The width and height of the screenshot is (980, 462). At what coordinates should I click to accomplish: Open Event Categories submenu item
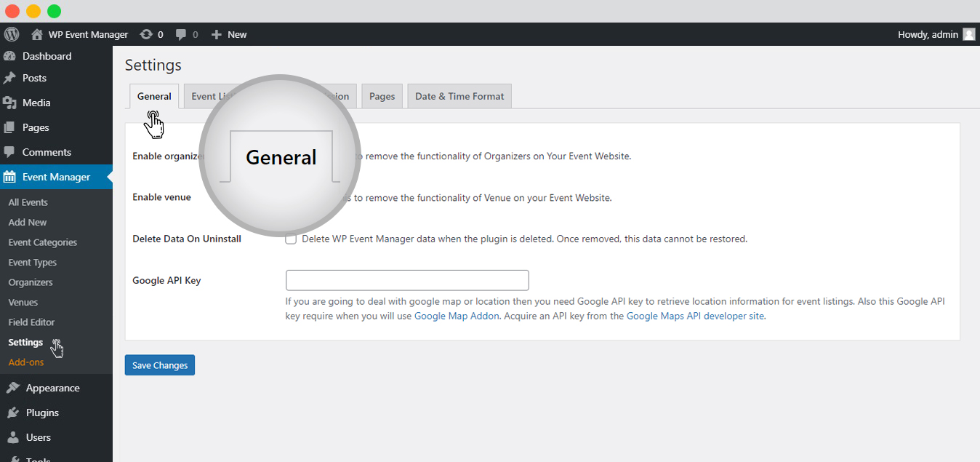click(42, 242)
